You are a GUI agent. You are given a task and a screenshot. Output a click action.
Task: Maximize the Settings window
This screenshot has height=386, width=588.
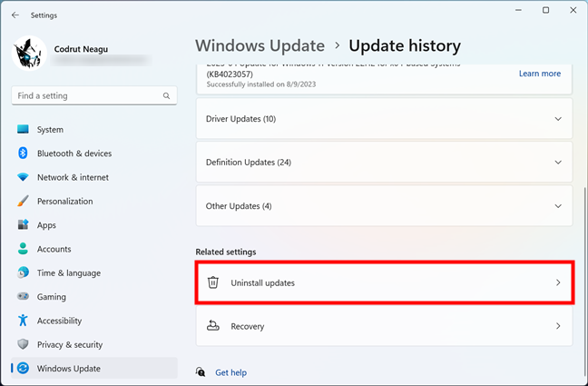click(546, 10)
